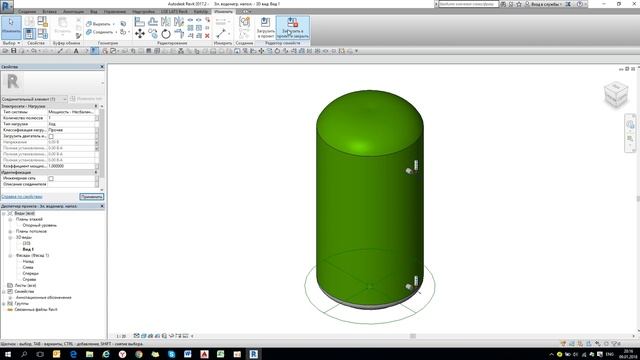Image resolution: width=640 pixels, height=360 pixels.
Task: Open the Управление ribbon tab
Action: coord(115,12)
